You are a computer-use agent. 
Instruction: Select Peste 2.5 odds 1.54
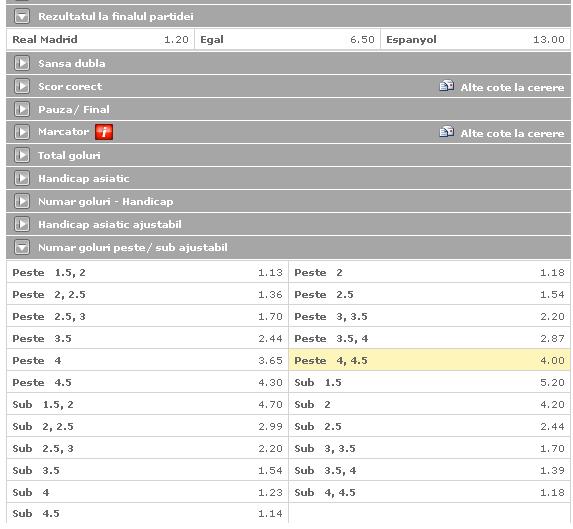(x=429, y=294)
